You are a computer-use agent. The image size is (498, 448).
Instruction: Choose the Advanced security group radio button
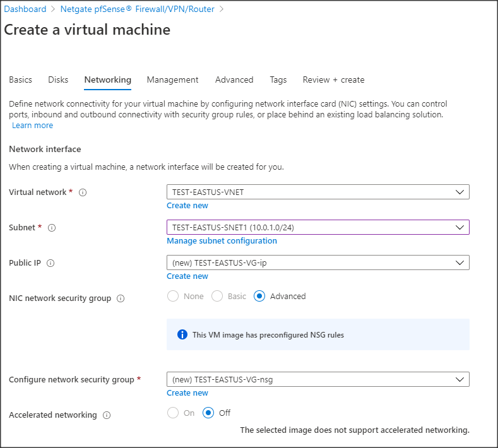[259, 297]
